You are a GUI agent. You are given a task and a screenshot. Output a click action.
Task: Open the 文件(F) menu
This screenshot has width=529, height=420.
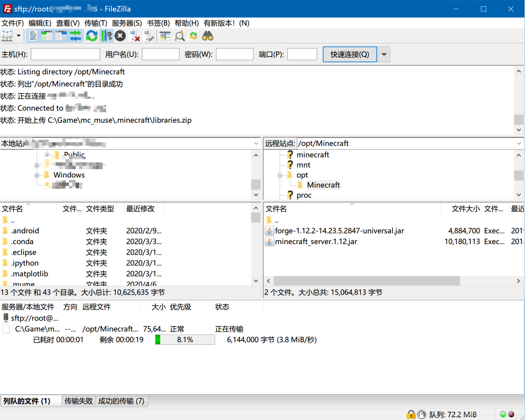pyautogui.click(x=13, y=23)
